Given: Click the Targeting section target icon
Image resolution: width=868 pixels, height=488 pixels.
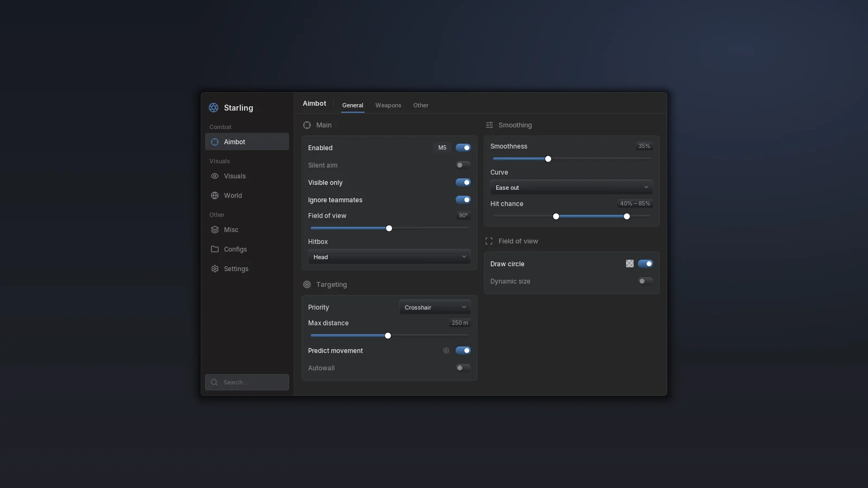Looking at the screenshot, I should coord(307,285).
